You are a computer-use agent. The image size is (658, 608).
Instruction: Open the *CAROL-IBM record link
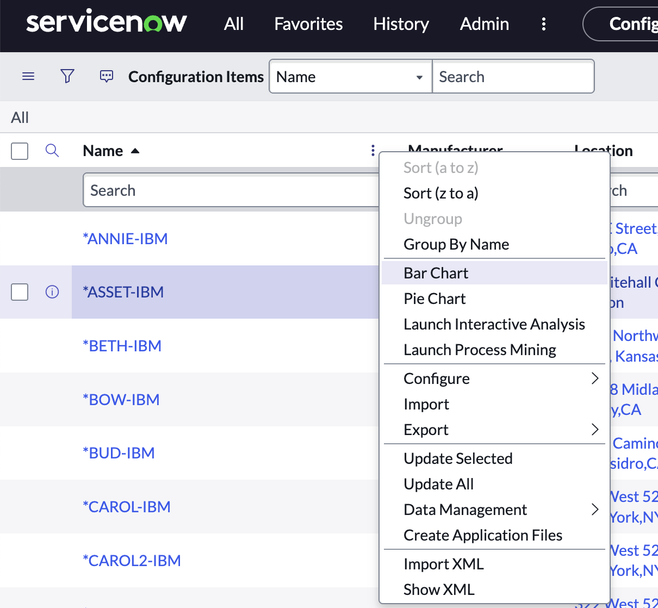click(127, 506)
